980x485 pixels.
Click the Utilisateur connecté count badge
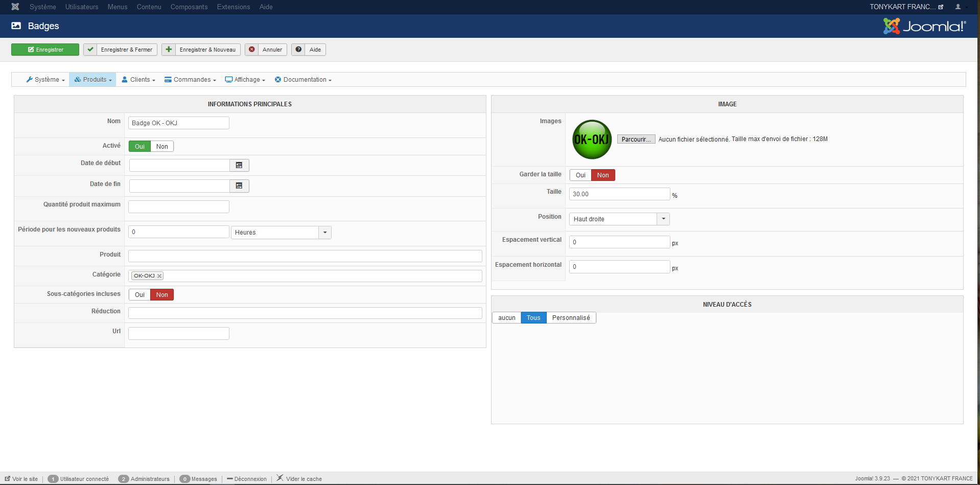pos(53,479)
